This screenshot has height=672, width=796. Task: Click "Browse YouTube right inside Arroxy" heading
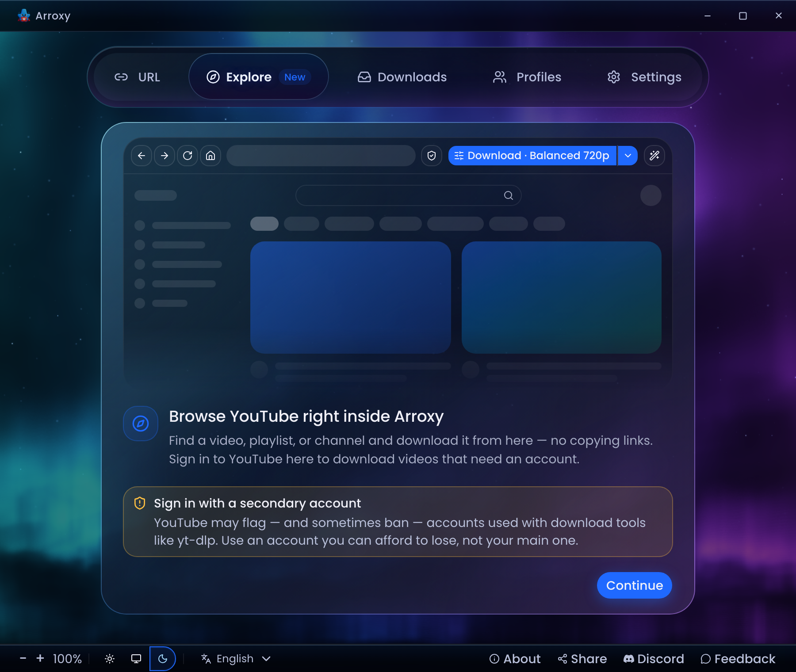point(306,416)
